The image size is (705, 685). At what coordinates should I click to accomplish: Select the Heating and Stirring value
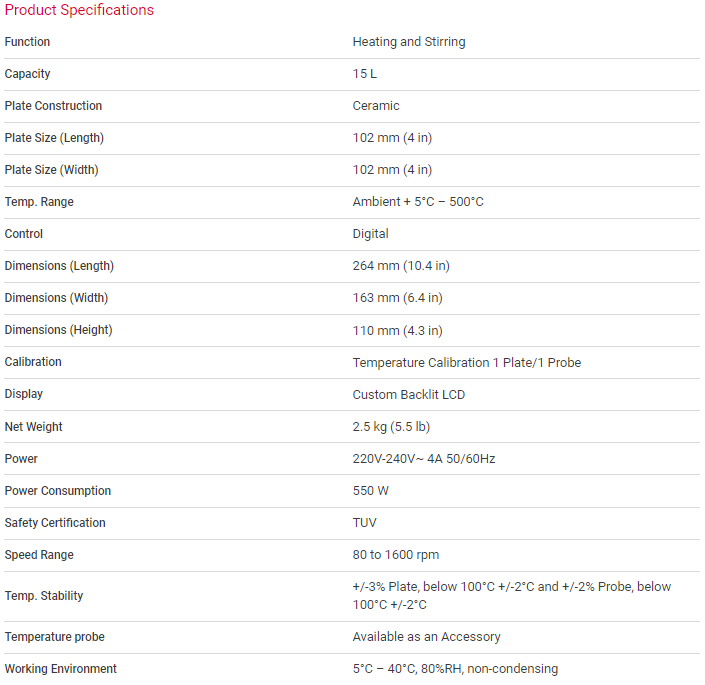409,42
